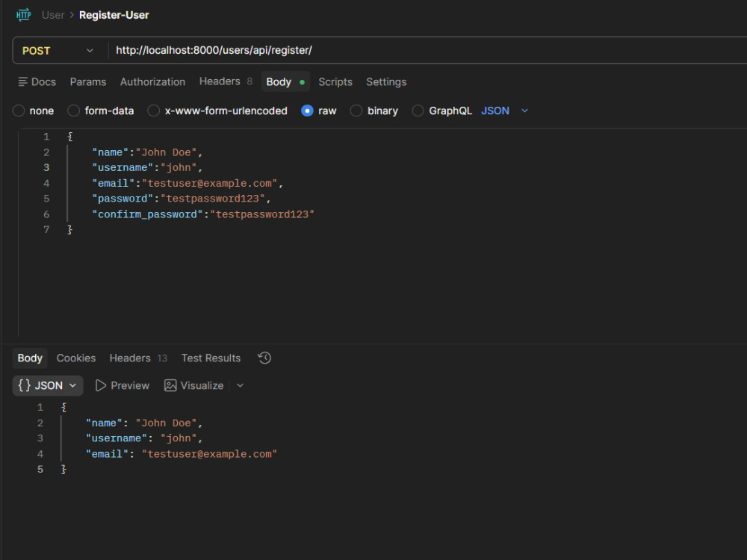Click the "password":"testpassword123" line
Image resolution: width=747 pixels, height=560 pixels.
click(x=182, y=199)
